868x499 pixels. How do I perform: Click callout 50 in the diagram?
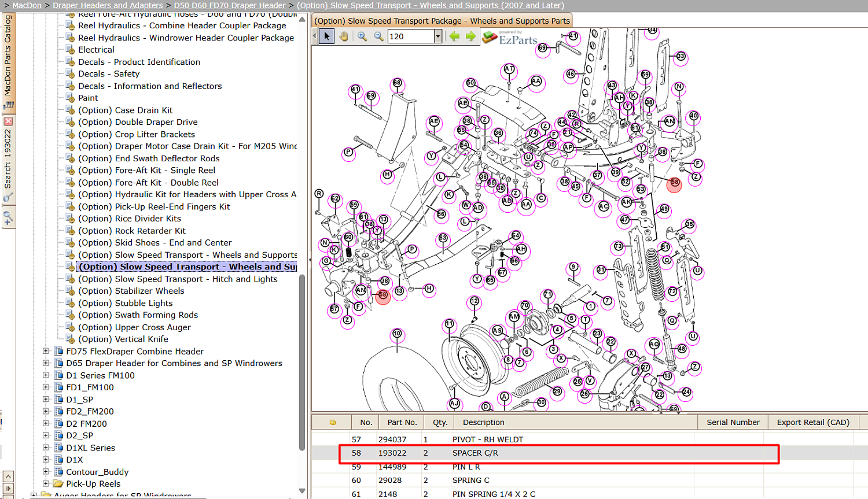[471, 83]
